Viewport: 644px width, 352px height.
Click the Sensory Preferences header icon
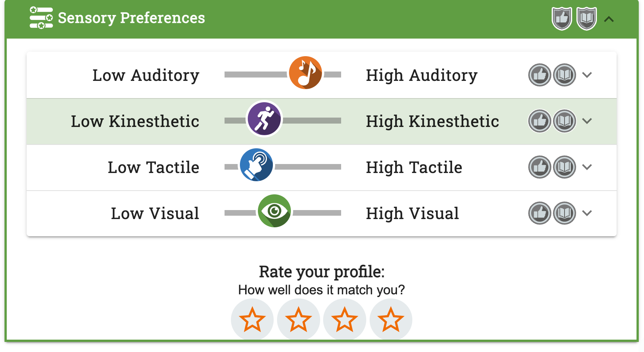click(x=41, y=18)
